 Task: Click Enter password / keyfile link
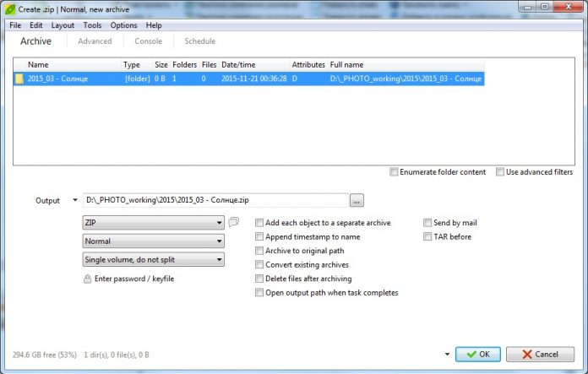[x=134, y=279]
